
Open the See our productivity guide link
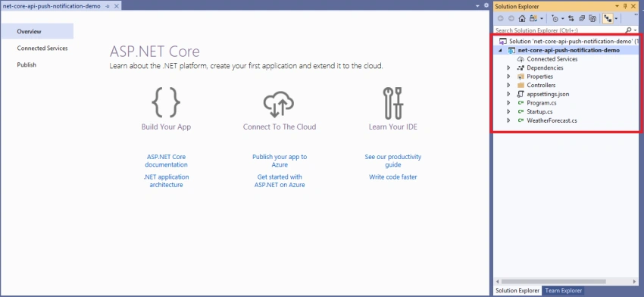point(393,161)
